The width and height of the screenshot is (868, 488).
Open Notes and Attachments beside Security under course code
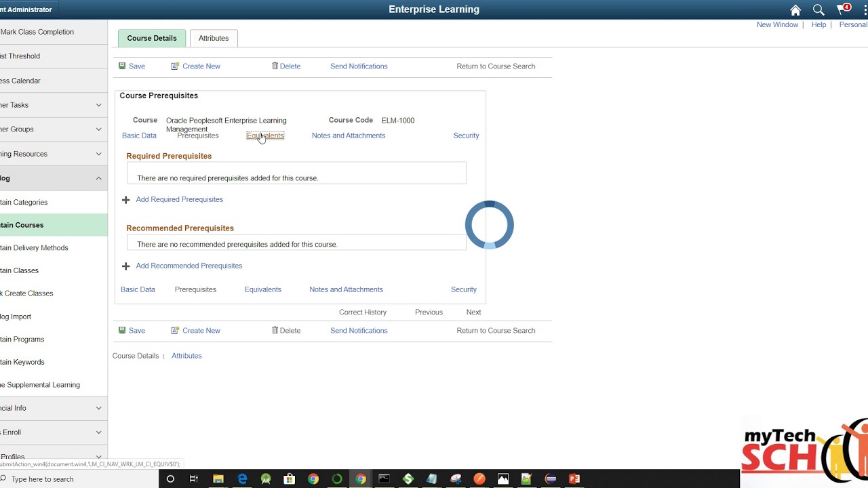(349, 136)
